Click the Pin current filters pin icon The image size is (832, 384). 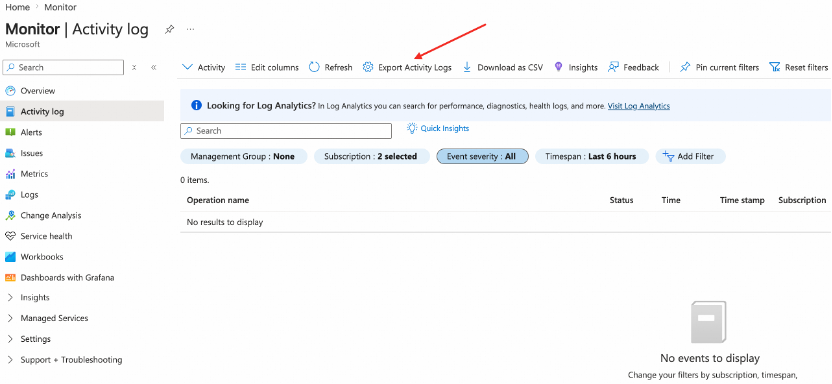click(x=685, y=67)
